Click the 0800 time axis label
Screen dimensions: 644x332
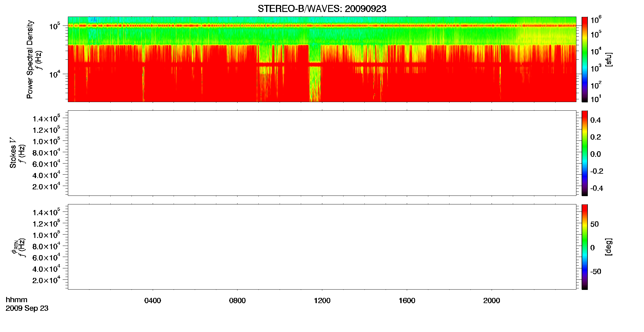(x=238, y=301)
